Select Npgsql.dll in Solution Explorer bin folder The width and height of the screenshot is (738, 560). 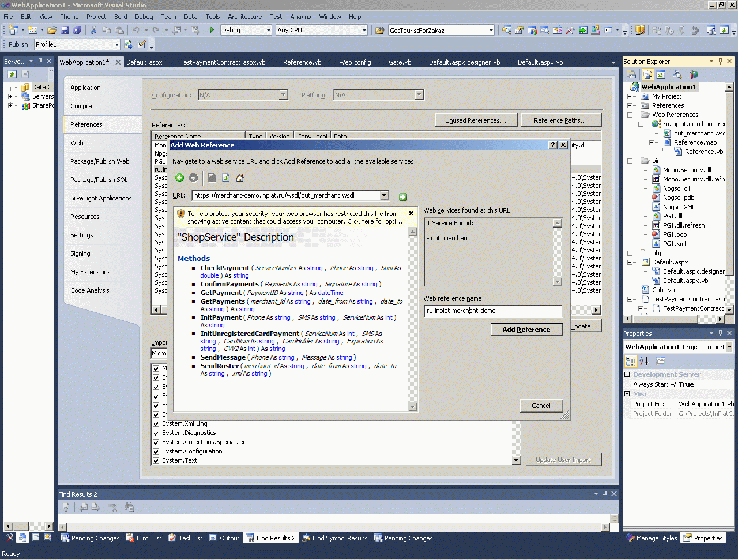[676, 188]
